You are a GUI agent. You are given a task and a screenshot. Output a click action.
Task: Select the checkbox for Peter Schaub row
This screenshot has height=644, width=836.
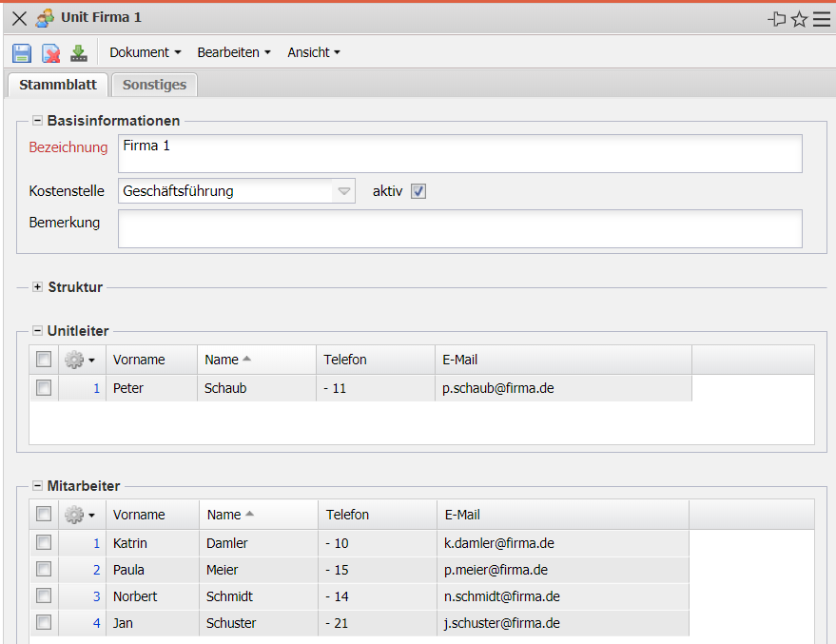tap(44, 388)
